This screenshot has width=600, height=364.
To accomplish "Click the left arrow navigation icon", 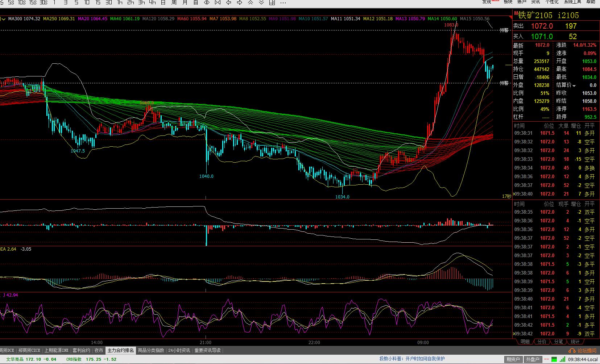I will point(228,2).
